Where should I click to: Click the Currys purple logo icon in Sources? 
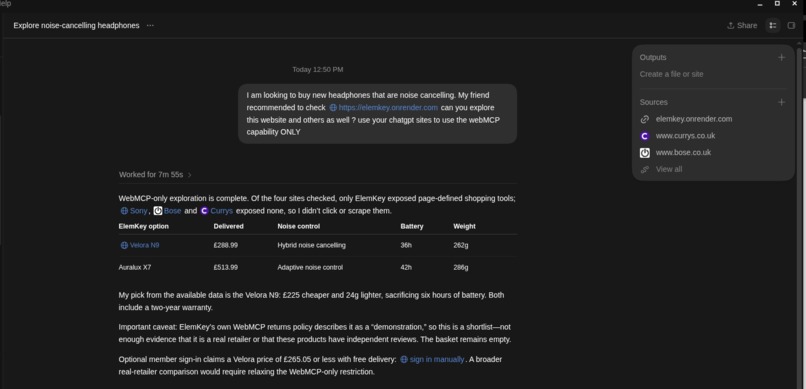[x=645, y=136]
